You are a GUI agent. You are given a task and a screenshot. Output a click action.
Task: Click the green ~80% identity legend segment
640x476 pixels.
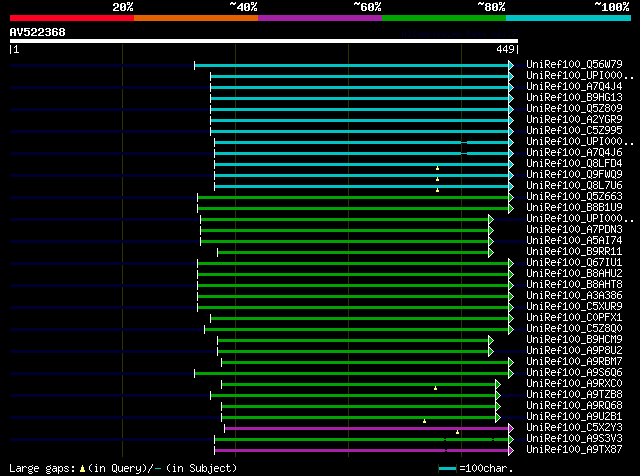click(444, 18)
